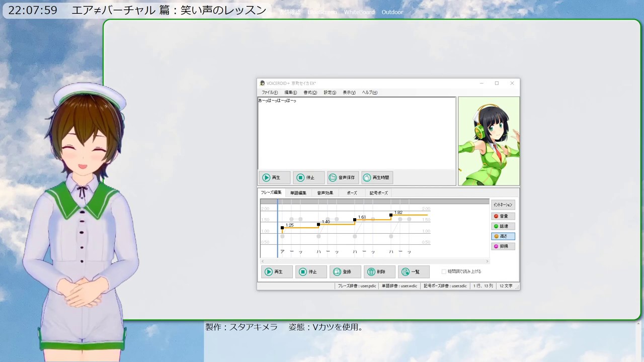Register the phrase with 登録
The image size is (644, 362).
coord(345,271)
